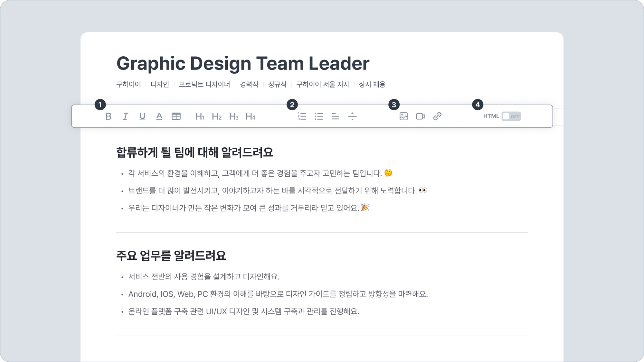The width and height of the screenshot is (644, 362).
Task: Click the underline formatting icon
Action: coord(142,116)
